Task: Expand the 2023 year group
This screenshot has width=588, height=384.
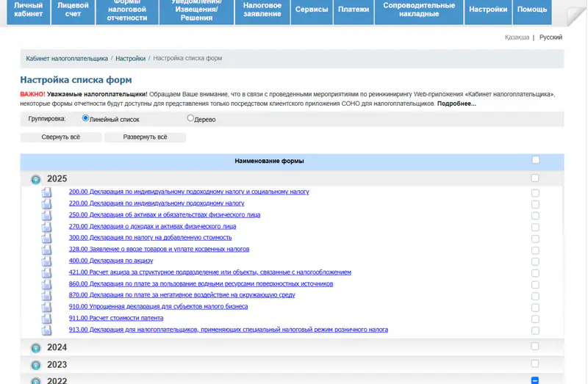Action: point(35,365)
